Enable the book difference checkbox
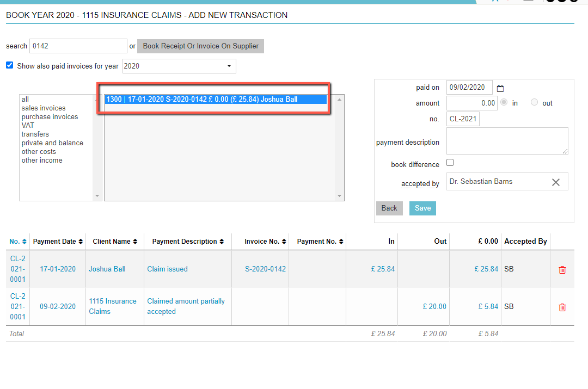Screen dimensions: 588x389 point(450,163)
